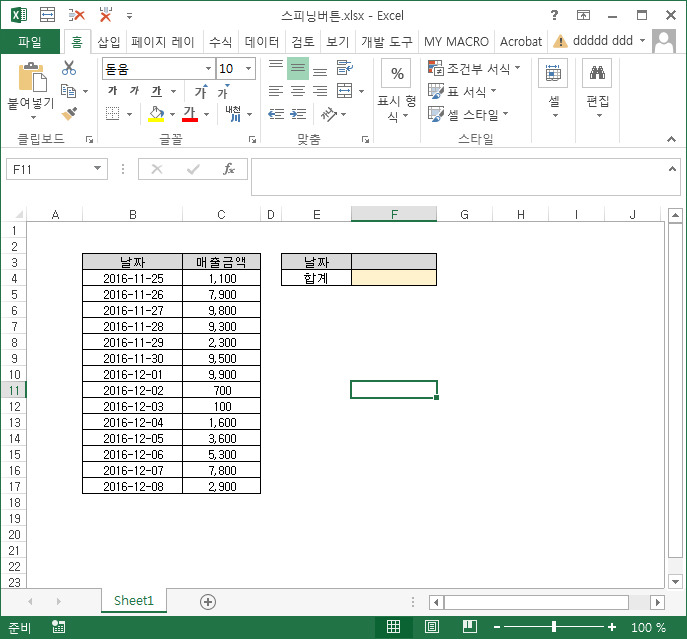
Task: Click zoom out minus button
Action: (497, 627)
